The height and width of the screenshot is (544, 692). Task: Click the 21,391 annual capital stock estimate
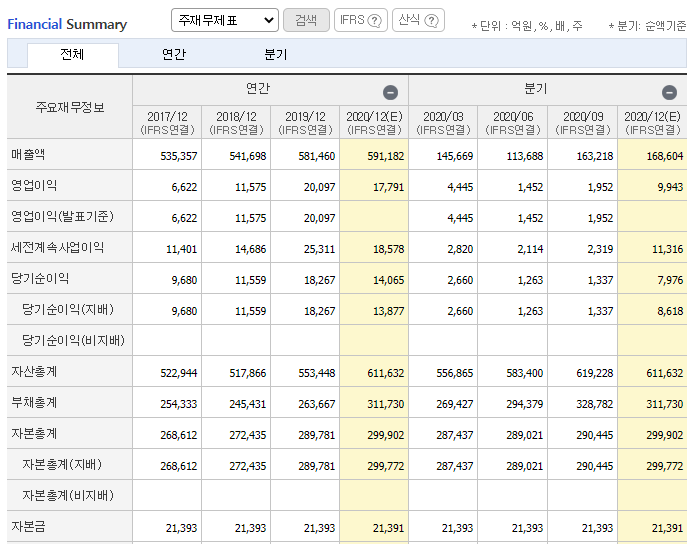click(x=388, y=528)
